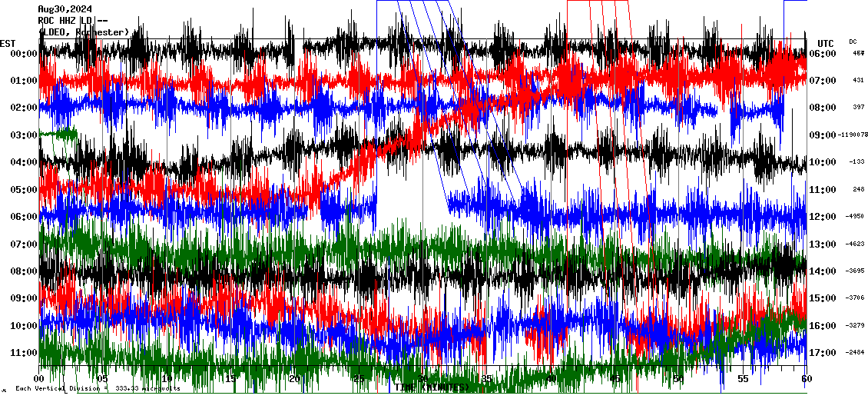Select the 55 minute axis tick label

[x=742, y=379]
